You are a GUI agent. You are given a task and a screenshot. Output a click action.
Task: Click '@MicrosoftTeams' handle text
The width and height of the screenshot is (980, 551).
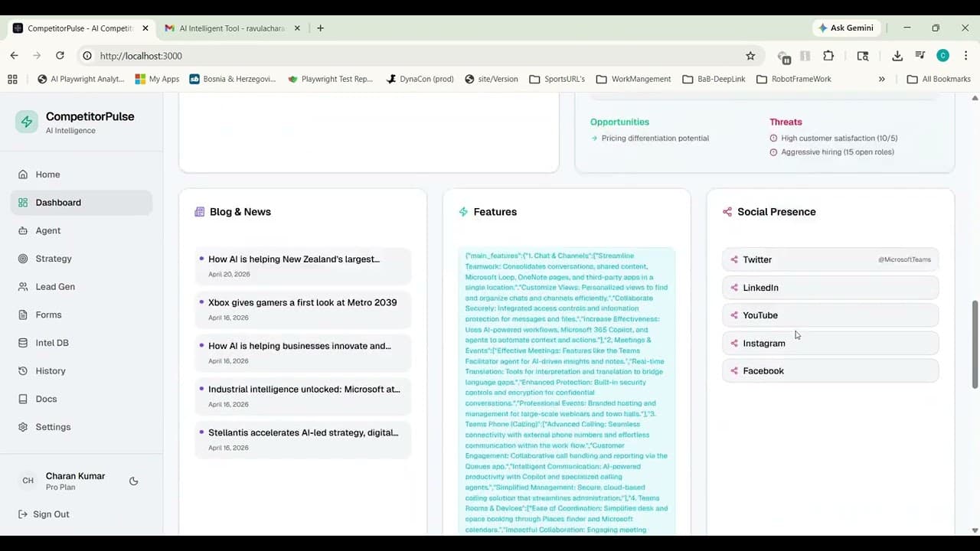tap(904, 259)
